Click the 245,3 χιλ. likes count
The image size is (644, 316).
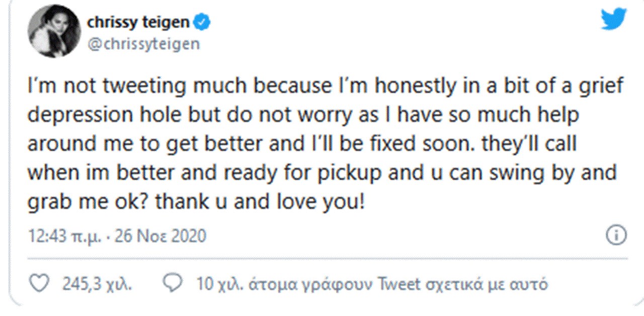click(x=97, y=285)
